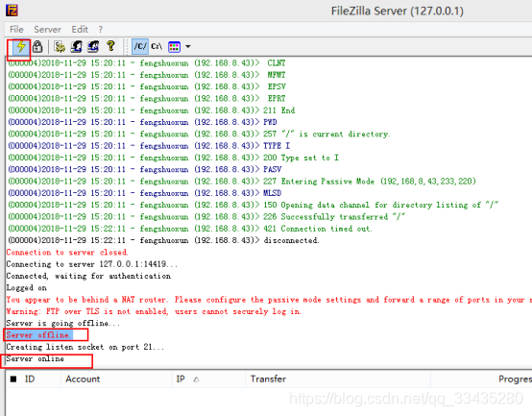Click 'Creating listen socket on port 21...' line
532x416 pixels.
85,347
